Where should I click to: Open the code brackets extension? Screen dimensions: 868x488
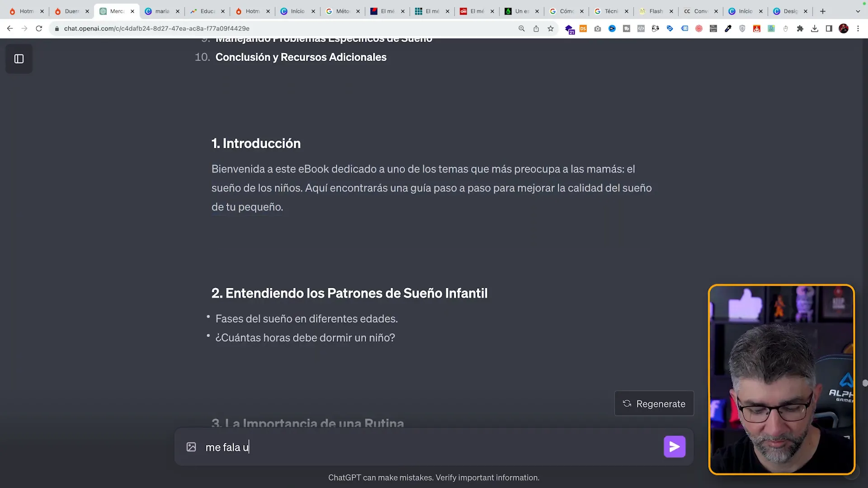pyautogui.click(x=641, y=28)
